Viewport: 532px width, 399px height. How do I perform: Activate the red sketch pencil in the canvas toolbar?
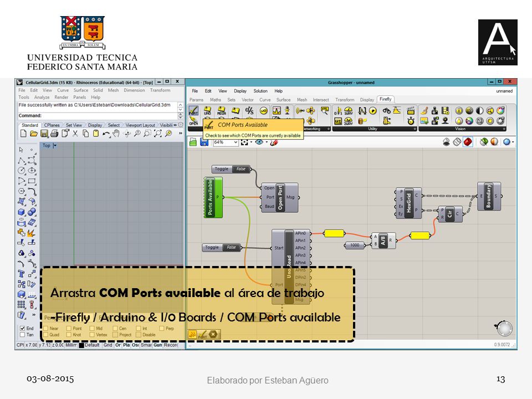coord(274,142)
